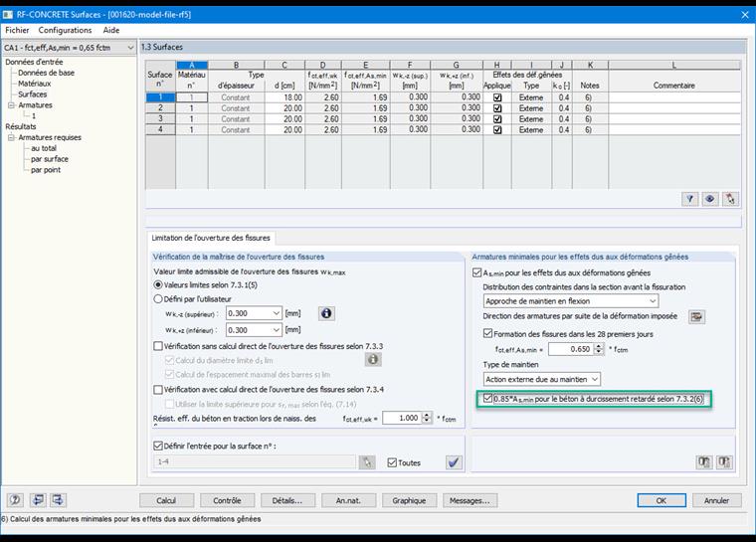
Task: Click column header G wk,+z (inf.)
Action: (457, 65)
